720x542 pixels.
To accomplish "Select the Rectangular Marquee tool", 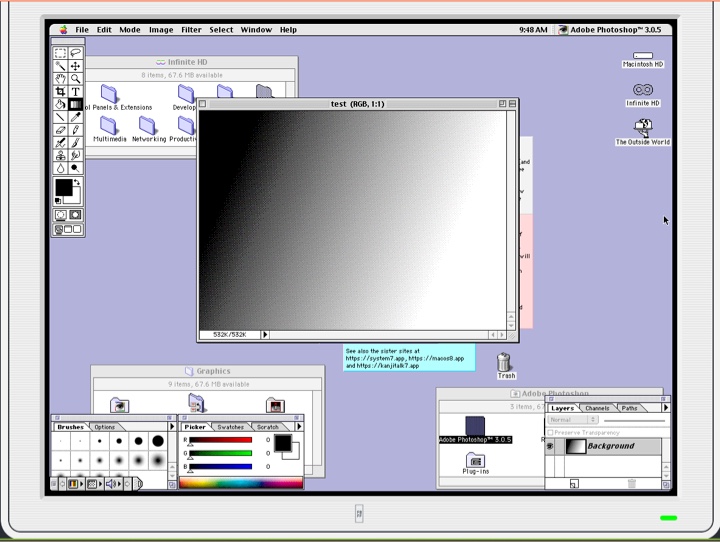I will pyautogui.click(x=60, y=53).
